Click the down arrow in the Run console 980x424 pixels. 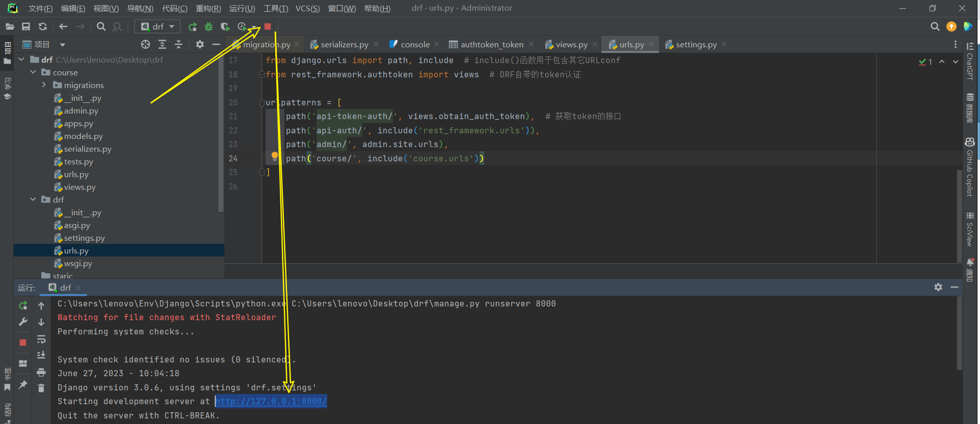pyautogui.click(x=41, y=322)
